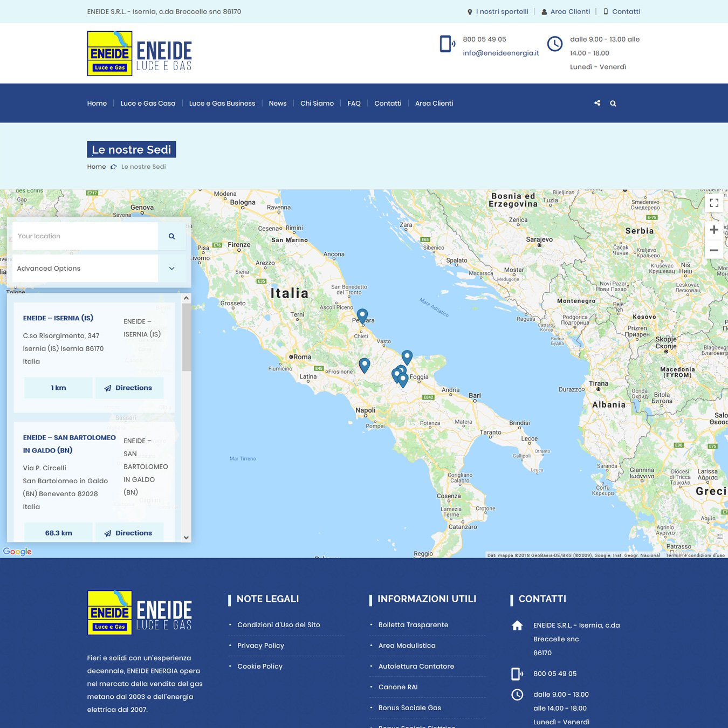Click the 1 km distance button
Viewport: 728px width, 728px height.
coord(58,388)
